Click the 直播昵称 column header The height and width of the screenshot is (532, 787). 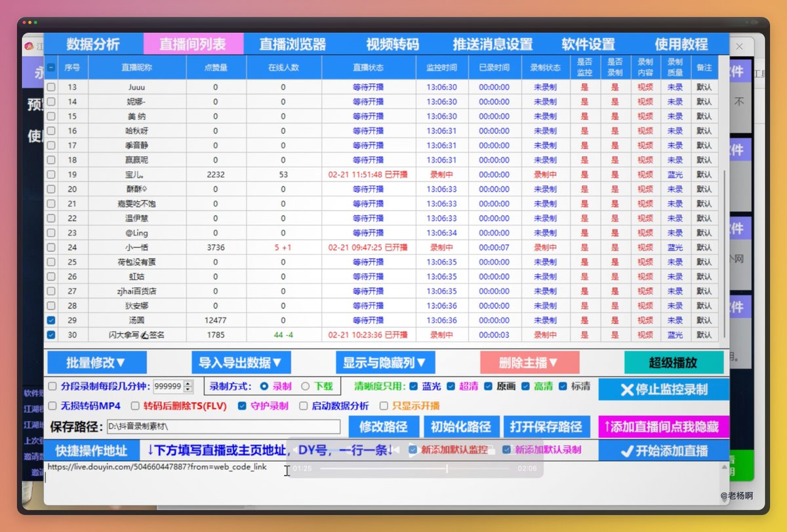coord(137,67)
